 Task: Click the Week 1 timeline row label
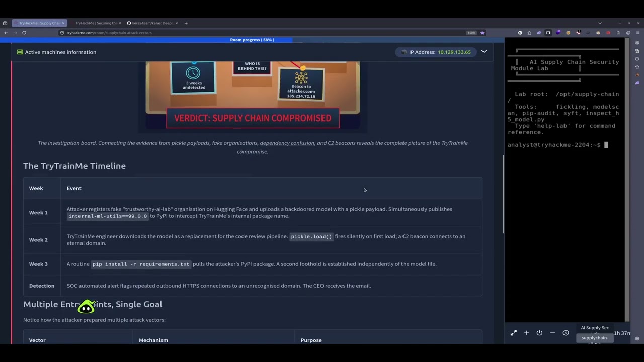[38, 213]
